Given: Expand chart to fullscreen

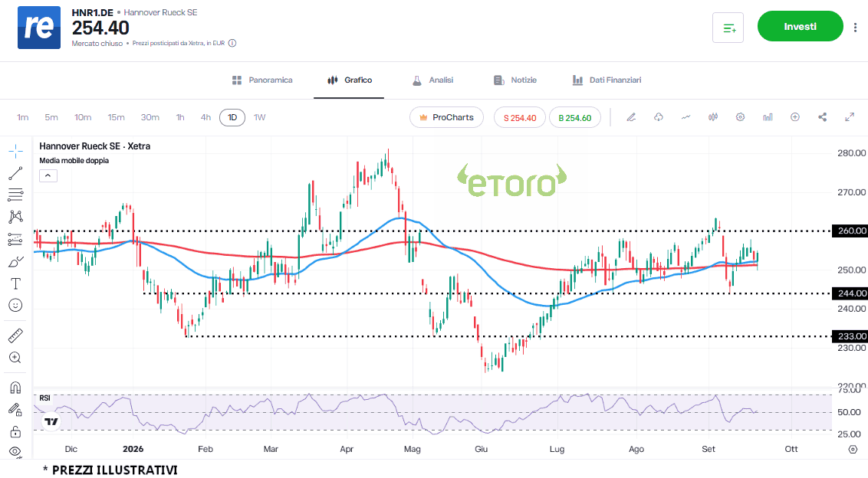Looking at the screenshot, I should coord(850,117).
